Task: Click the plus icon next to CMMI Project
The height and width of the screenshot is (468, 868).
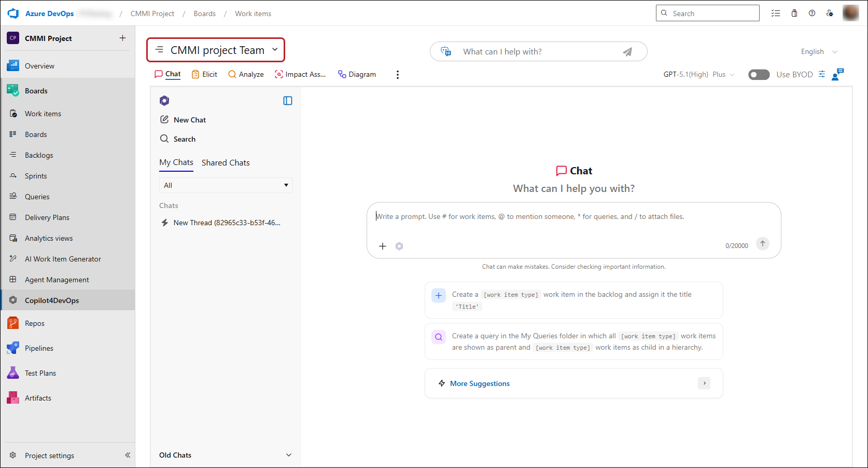Action: tap(122, 38)
